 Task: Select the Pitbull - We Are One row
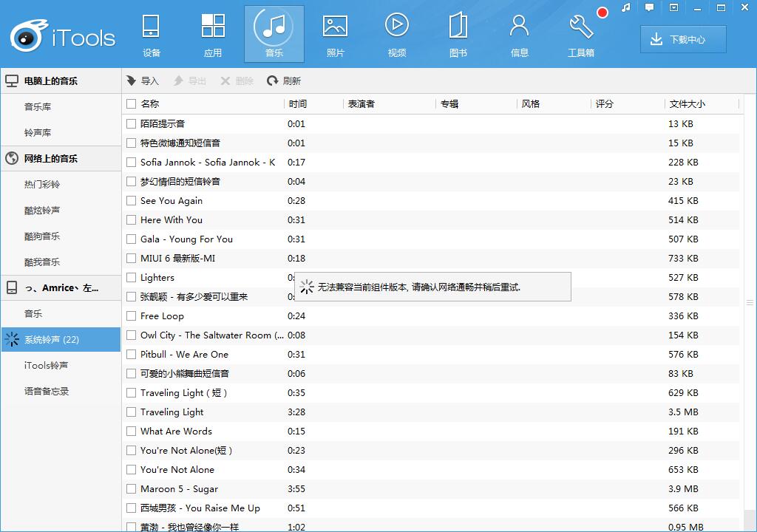tap(431, 355)
